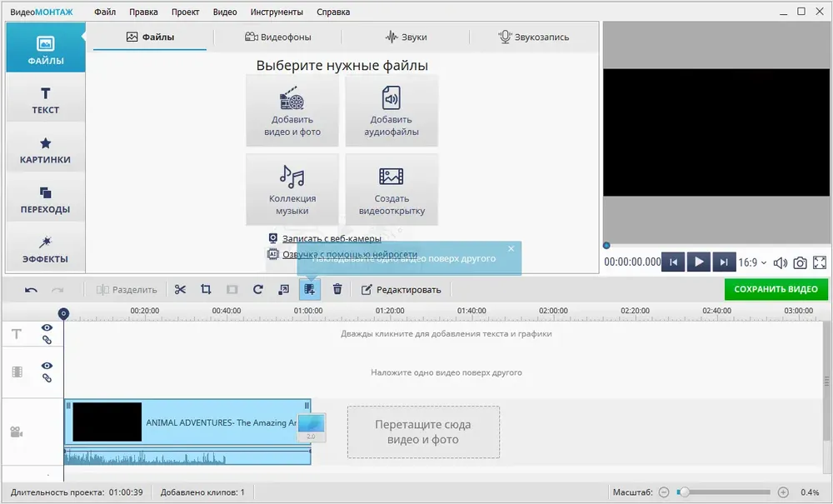833x504 pixels.
Task: Open the Файл menu
Action: pos(105,12)
